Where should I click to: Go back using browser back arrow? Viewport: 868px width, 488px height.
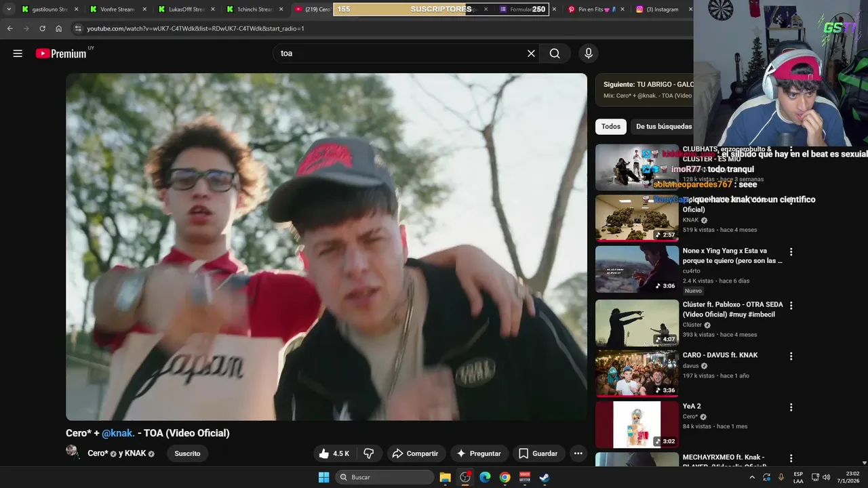tap(9, 28)
